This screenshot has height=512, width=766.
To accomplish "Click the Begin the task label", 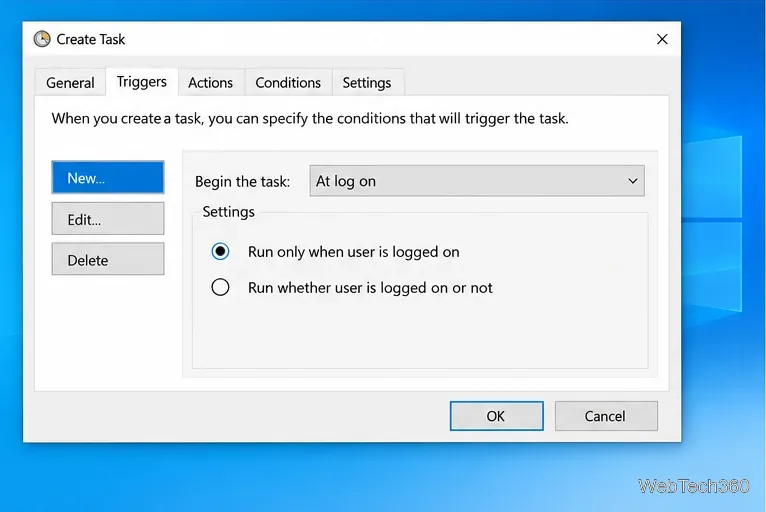I will point(242,182).
